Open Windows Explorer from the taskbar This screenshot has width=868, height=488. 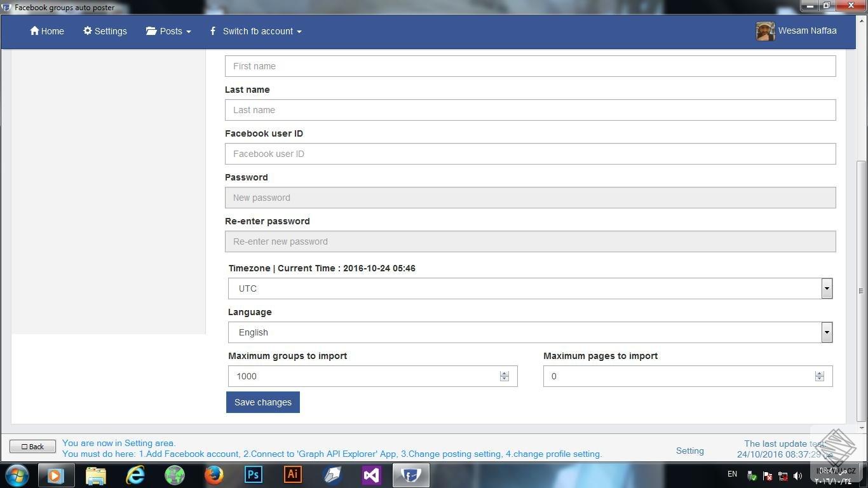(95, 475)
